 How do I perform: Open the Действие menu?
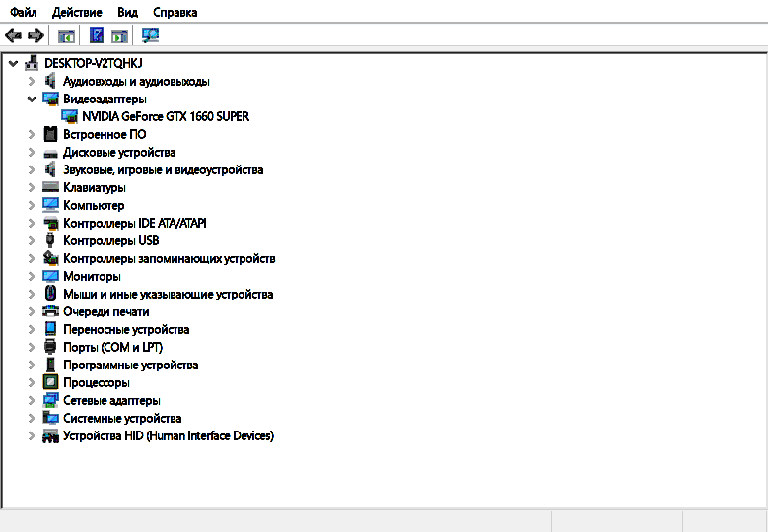77,12
